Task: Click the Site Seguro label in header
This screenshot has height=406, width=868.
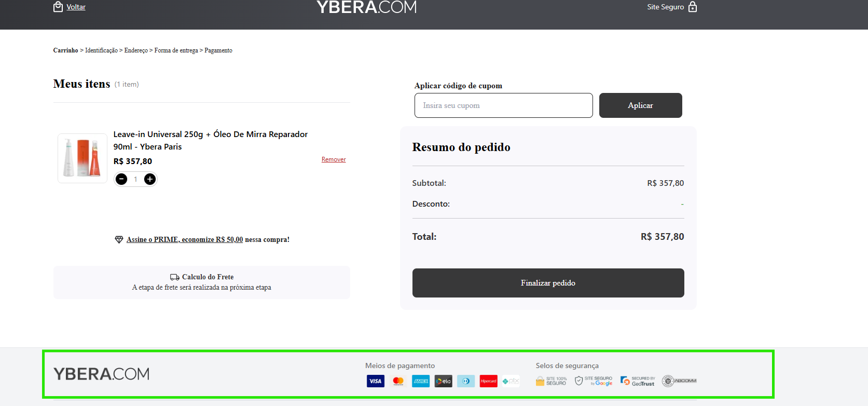Action: click(x=666, y=7)
